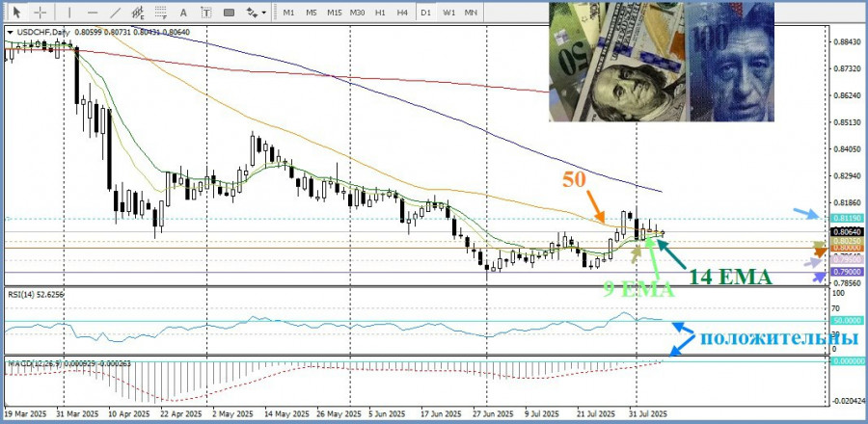
Task: Click the 0.82940 price scale value
Action: click(x=848, y=176)
